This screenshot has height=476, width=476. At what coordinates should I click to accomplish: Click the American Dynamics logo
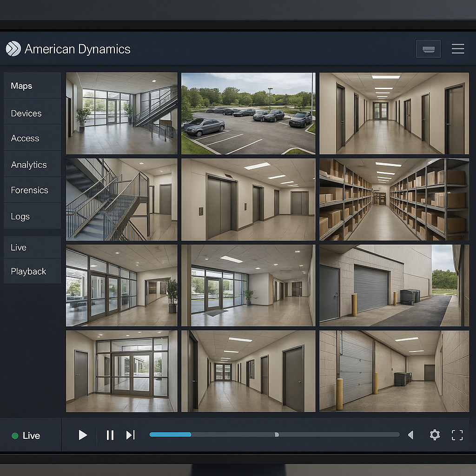point(14,48)
